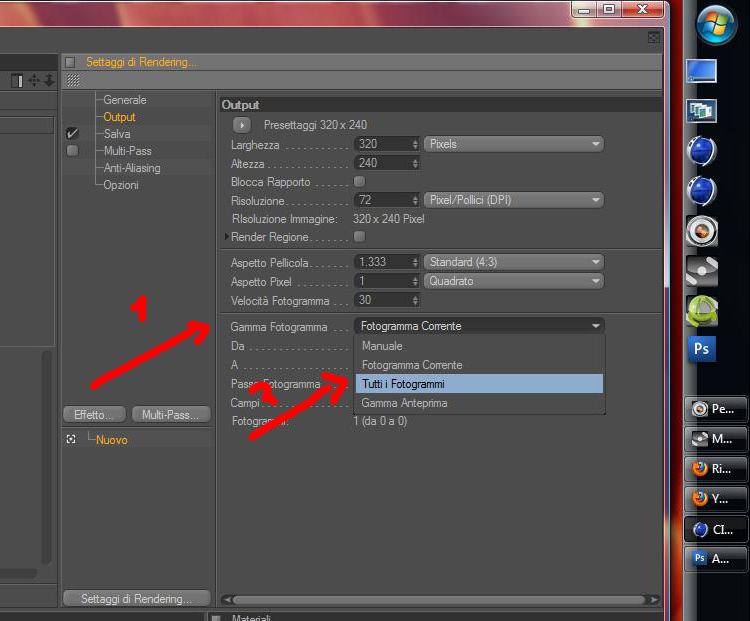Click the small square icon beside Materiali
750x621 pixels.
[x=216, y=618]
